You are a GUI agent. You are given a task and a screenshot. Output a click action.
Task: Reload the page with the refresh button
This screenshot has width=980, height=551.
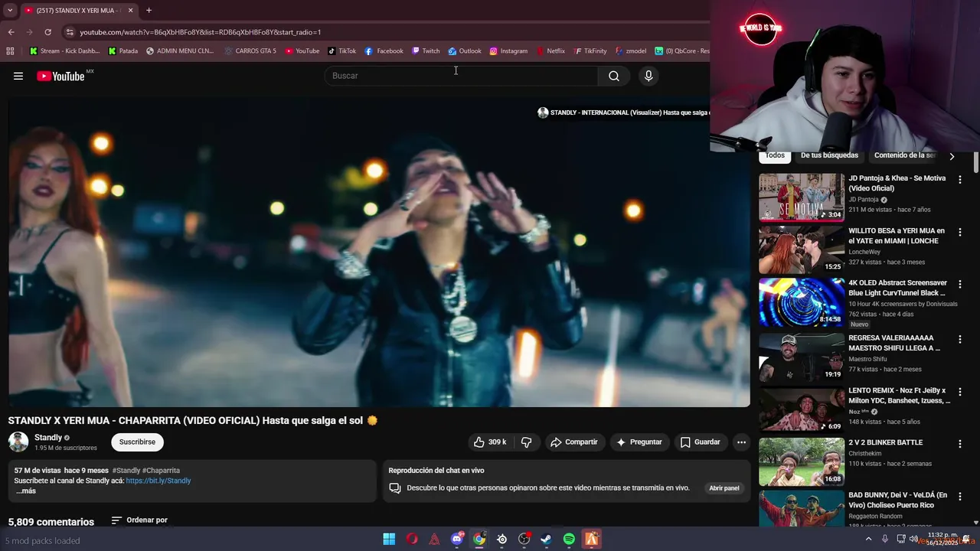[x=47, y=32]
